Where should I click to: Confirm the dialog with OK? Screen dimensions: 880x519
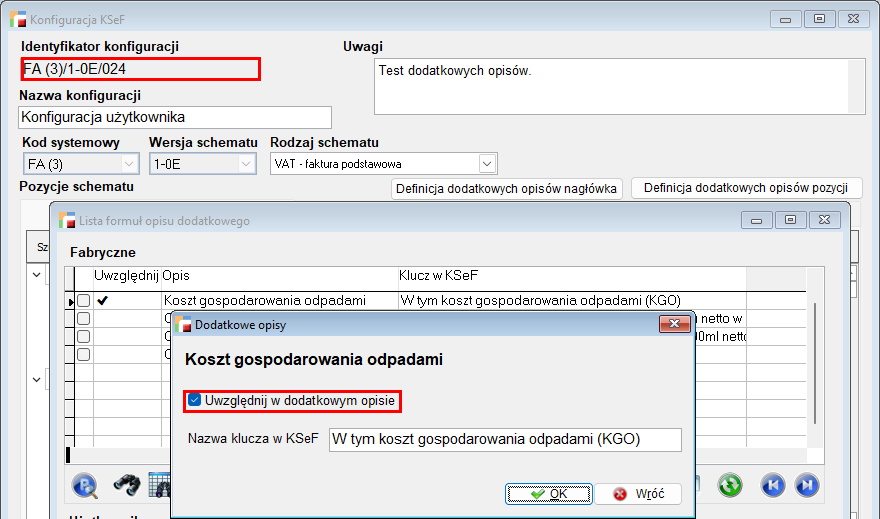(549, 494)
